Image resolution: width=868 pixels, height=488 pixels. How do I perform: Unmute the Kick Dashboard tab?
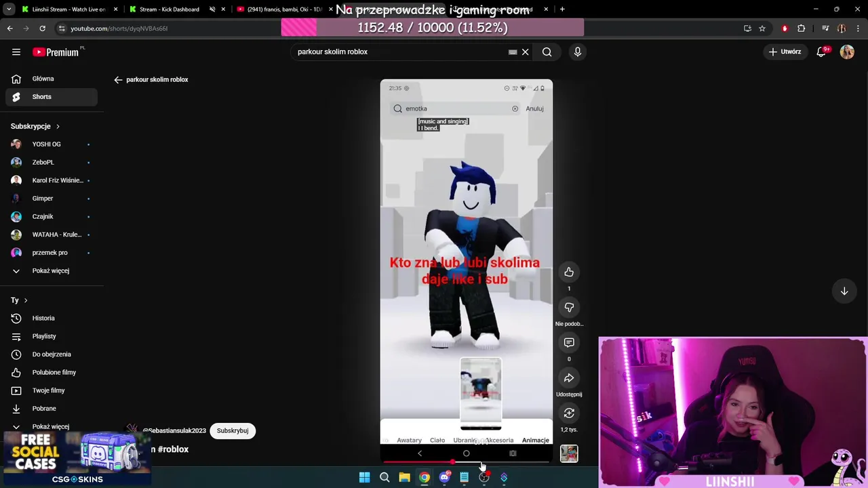coord(212,9)
